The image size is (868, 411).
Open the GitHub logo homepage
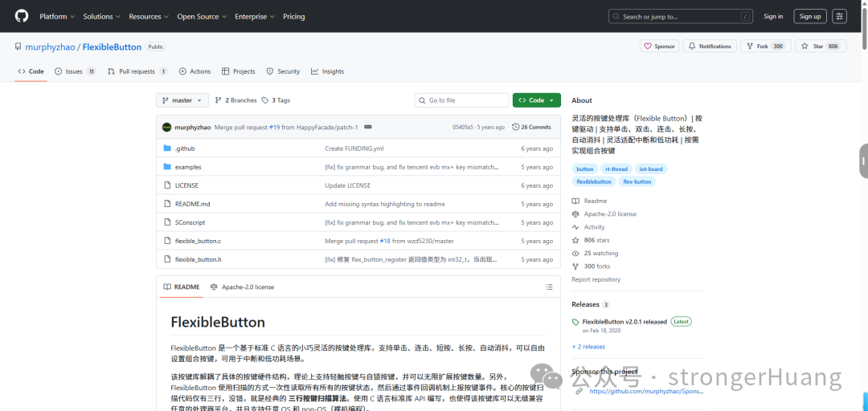point(22,16)
